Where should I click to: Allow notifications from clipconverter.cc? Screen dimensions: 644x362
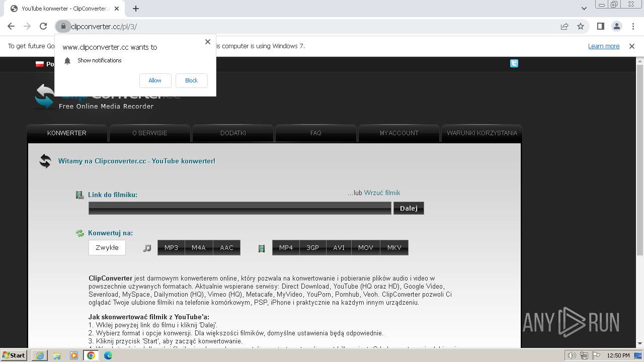(155, 80)
